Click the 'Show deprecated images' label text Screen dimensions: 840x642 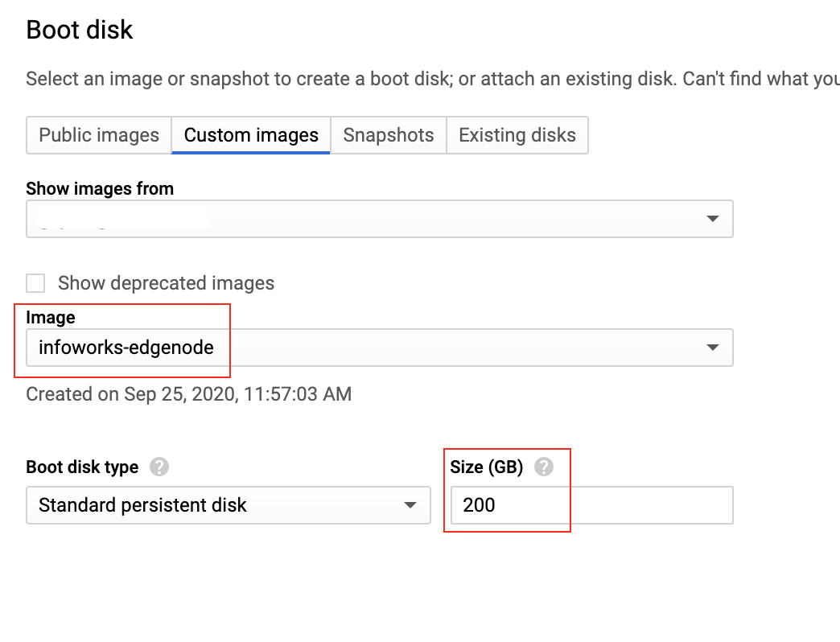(x=166, y=282)
